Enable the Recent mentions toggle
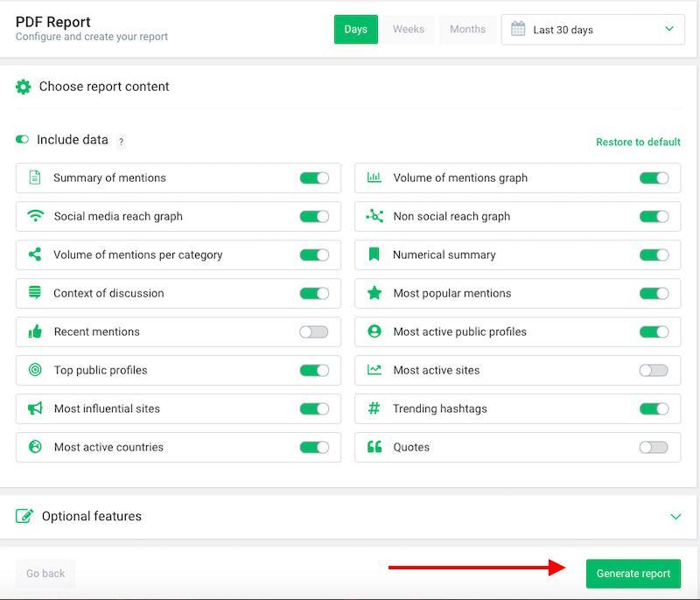The image size is (700, 600). click(313, 331)
